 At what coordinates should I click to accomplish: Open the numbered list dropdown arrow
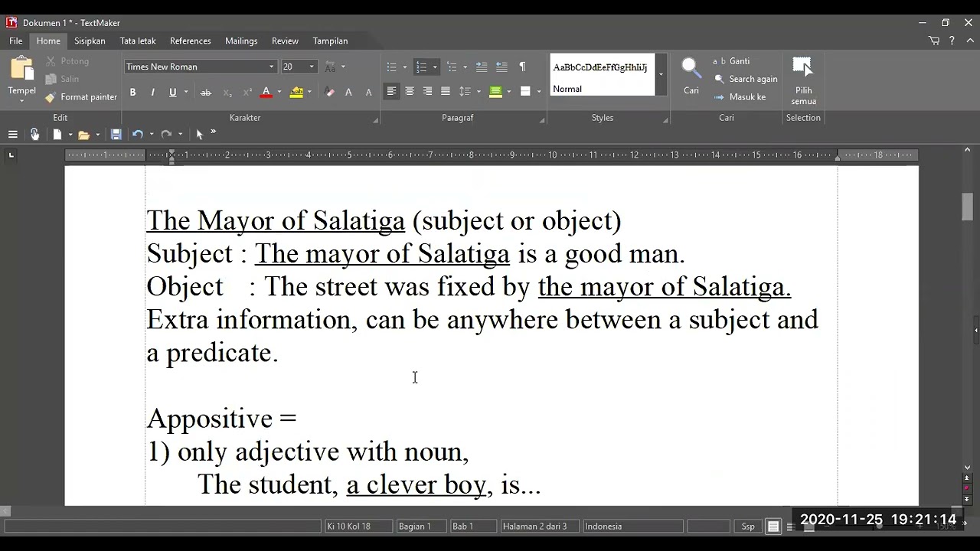435,67
